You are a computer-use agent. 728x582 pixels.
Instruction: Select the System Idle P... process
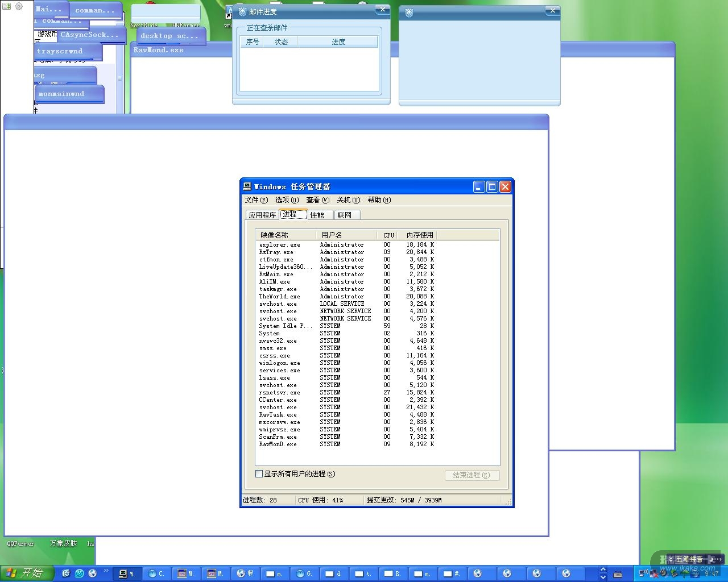(x=347, y=326)
